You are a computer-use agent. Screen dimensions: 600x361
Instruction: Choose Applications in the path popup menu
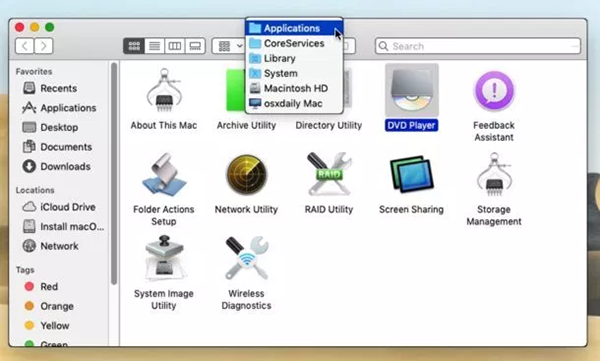[294, 28]
